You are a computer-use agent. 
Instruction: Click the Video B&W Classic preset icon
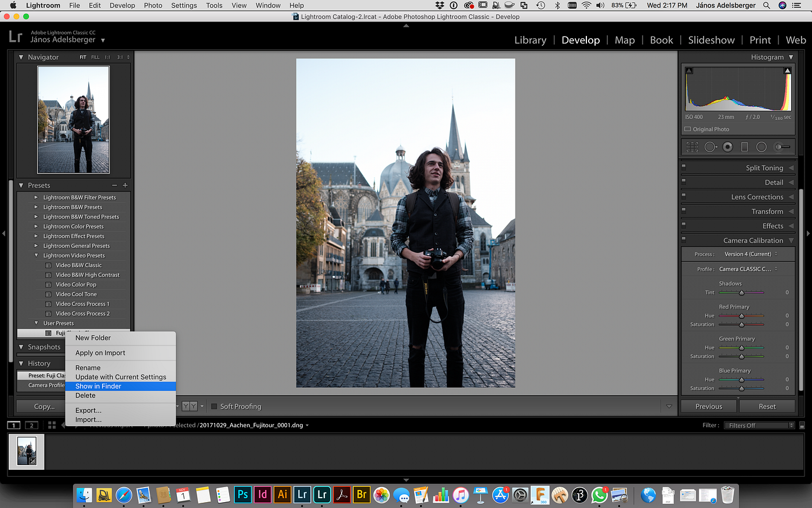point(49,265)
